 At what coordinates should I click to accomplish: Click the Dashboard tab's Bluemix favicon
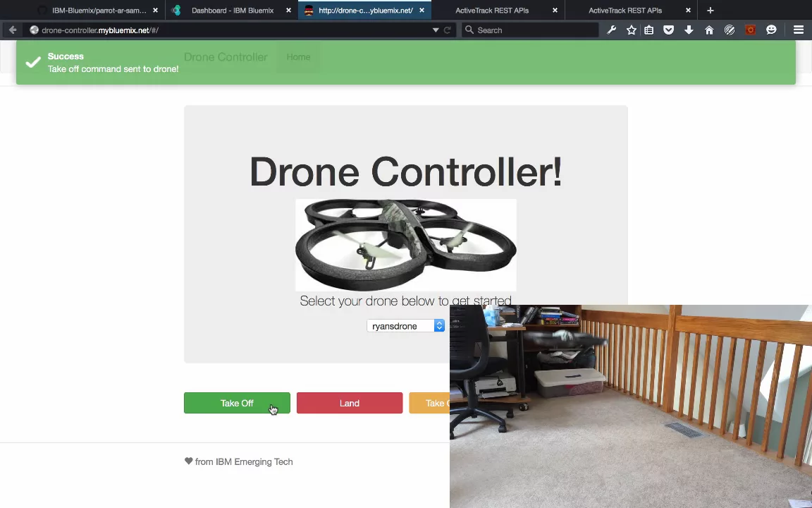(177, 11)
